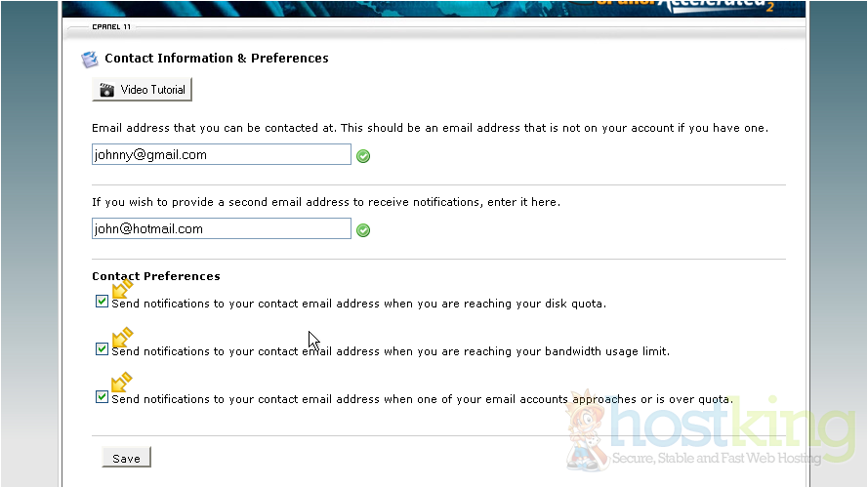Click the green checkmark beside johnny@gmail.com

point(363,155)
